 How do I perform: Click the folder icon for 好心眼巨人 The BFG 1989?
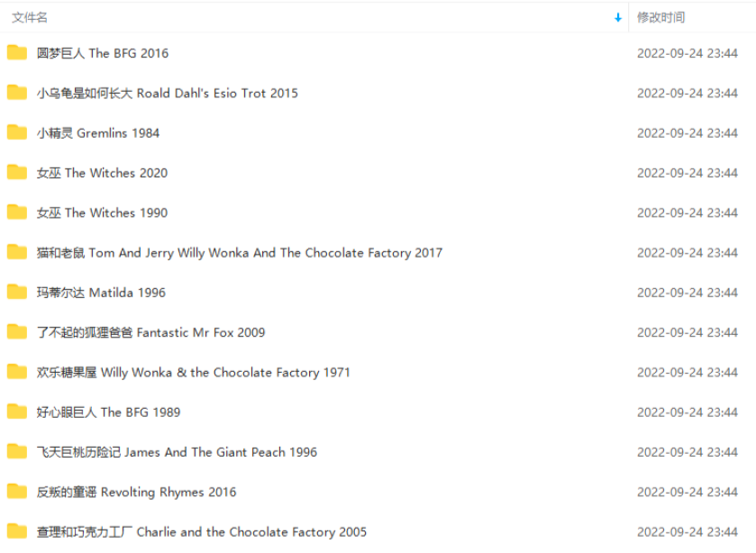[x=17, y=412]
